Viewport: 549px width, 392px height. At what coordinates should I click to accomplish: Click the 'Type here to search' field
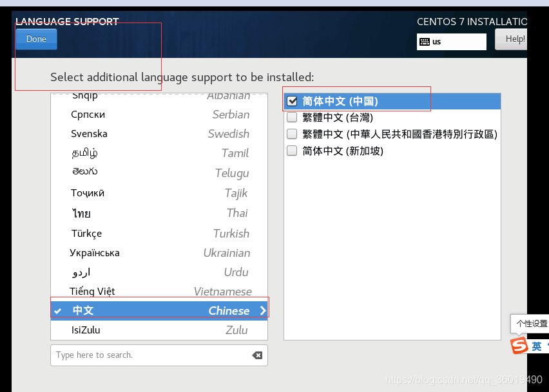tap(159, 355)
